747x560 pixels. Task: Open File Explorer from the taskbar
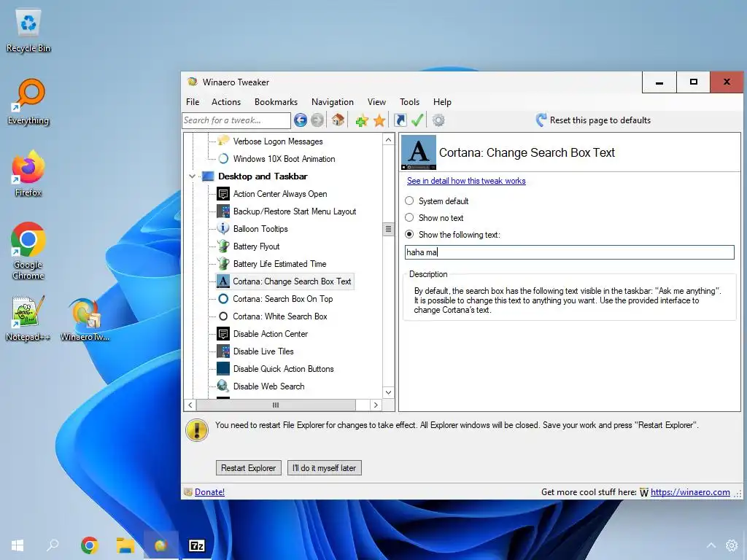click(x=125, y=545)
